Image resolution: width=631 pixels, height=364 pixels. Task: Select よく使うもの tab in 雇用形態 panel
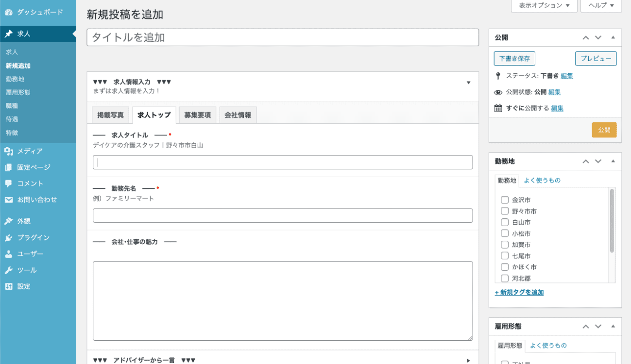point(548,346)
